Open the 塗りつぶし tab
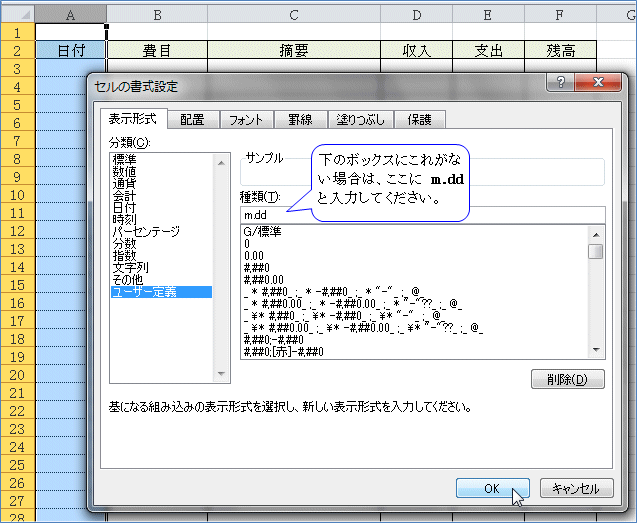This screenshot has height=523, width=637. 360,120
